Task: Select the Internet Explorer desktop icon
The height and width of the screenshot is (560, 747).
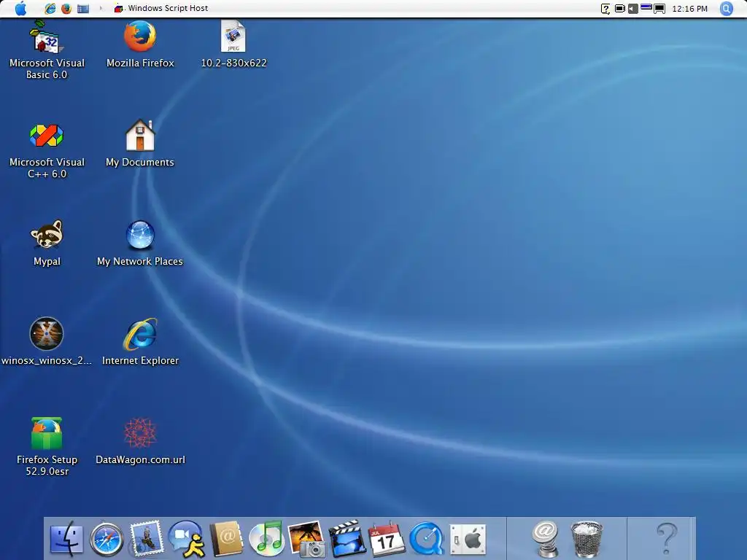Action: point(140,334)
